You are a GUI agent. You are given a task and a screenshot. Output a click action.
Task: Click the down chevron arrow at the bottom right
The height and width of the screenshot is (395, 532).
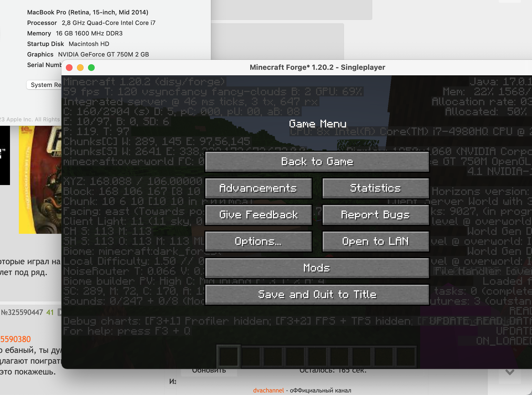pos(510,372)
